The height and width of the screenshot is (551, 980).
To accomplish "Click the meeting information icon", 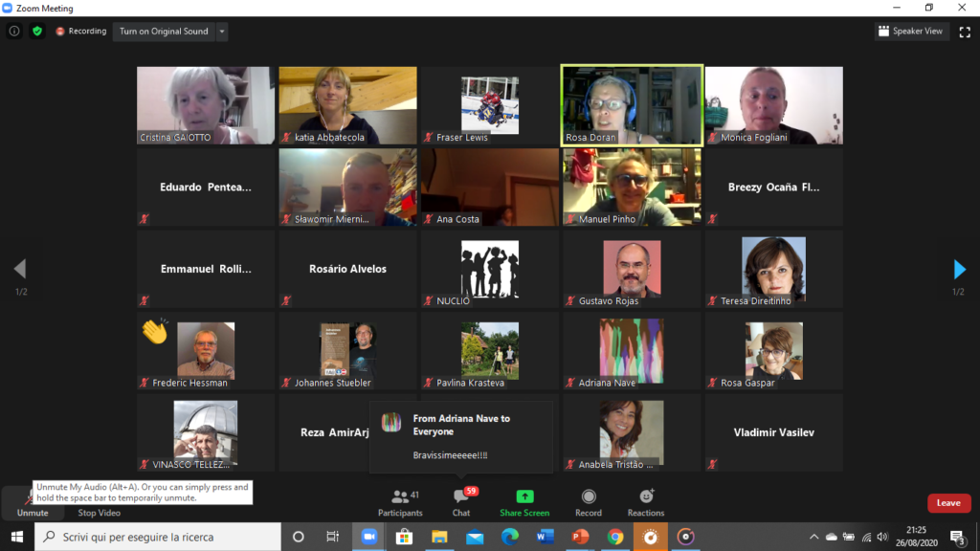I will [13, 31].
